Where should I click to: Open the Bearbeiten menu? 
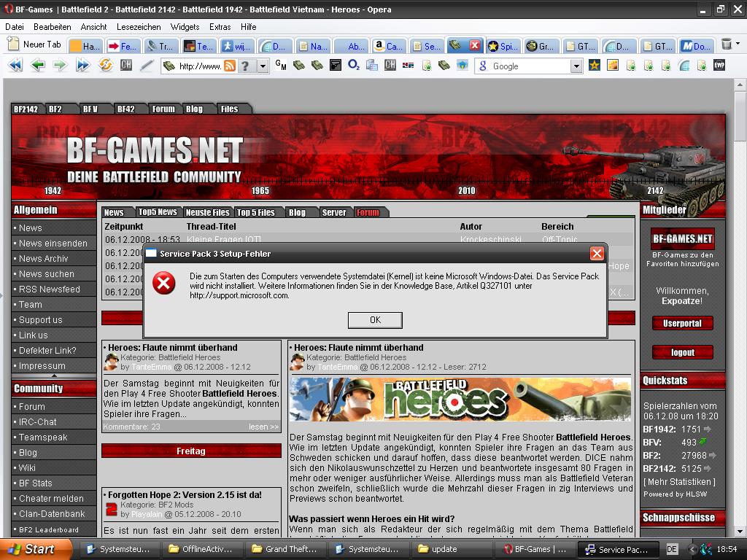[53, 27]
